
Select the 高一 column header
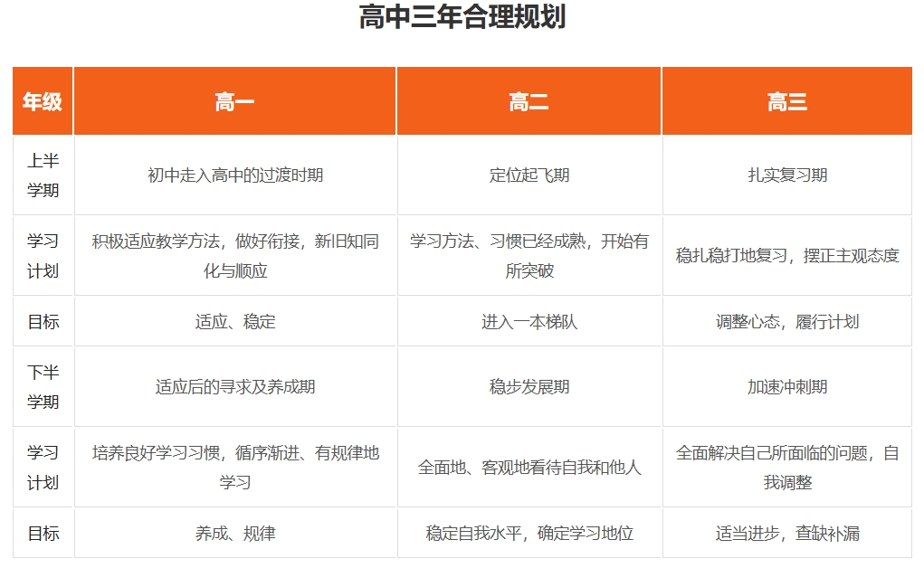point(233,101)
